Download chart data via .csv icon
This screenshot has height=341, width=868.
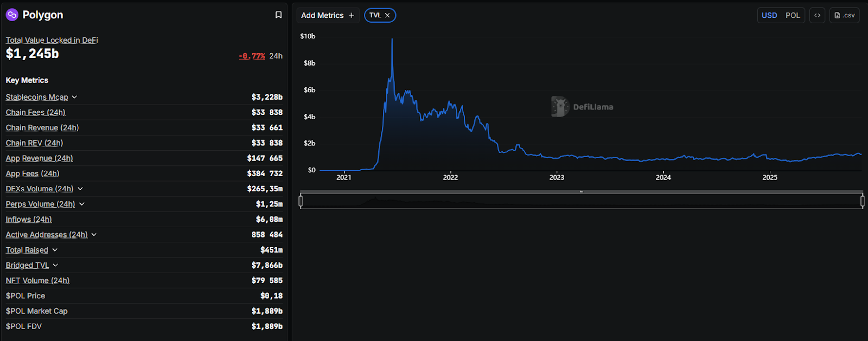click(x=844, y=15)
